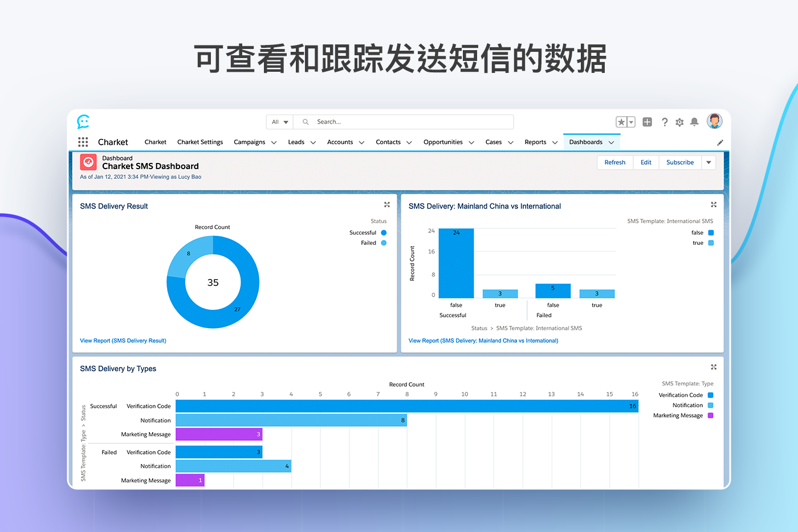Open the notifications bell
Viewport: 798px width, 532px height.
pos(694,122)
